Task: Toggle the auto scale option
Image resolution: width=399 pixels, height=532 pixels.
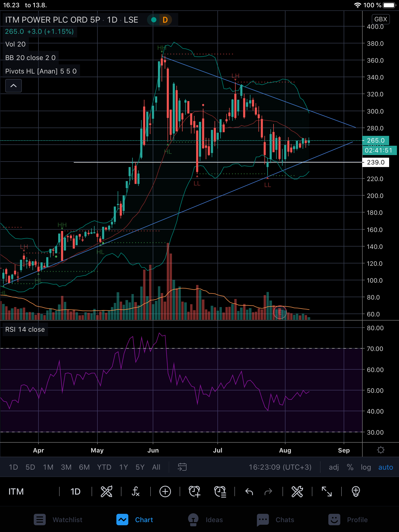Action: coord(385,467)
